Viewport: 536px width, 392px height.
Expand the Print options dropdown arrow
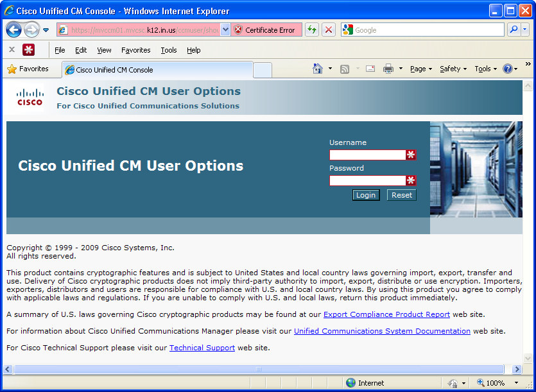tap(401, 69)
